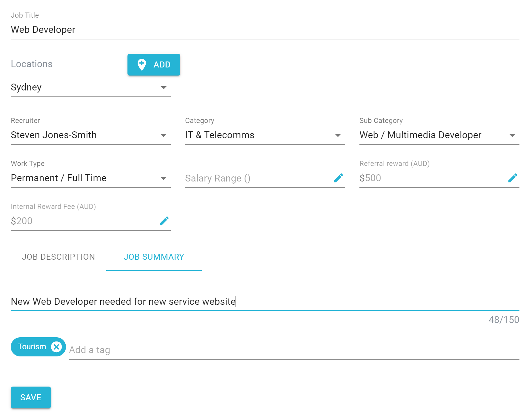Expand the Sub Category dropdown arrow

512,136
